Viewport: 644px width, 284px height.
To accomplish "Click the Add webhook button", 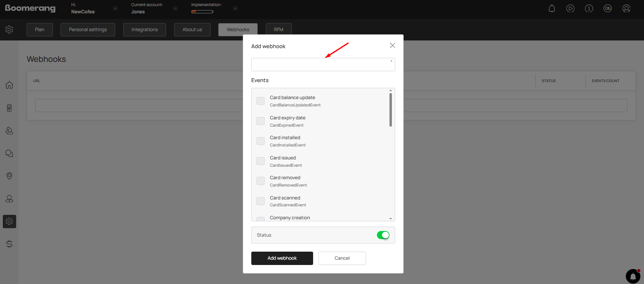I will [x=282, y=258].
